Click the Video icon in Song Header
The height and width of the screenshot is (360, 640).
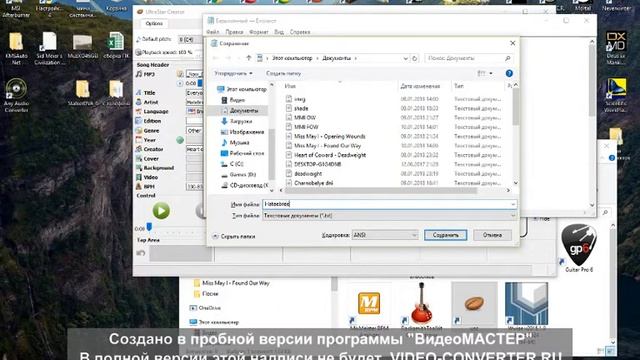(x=139, y=177)
